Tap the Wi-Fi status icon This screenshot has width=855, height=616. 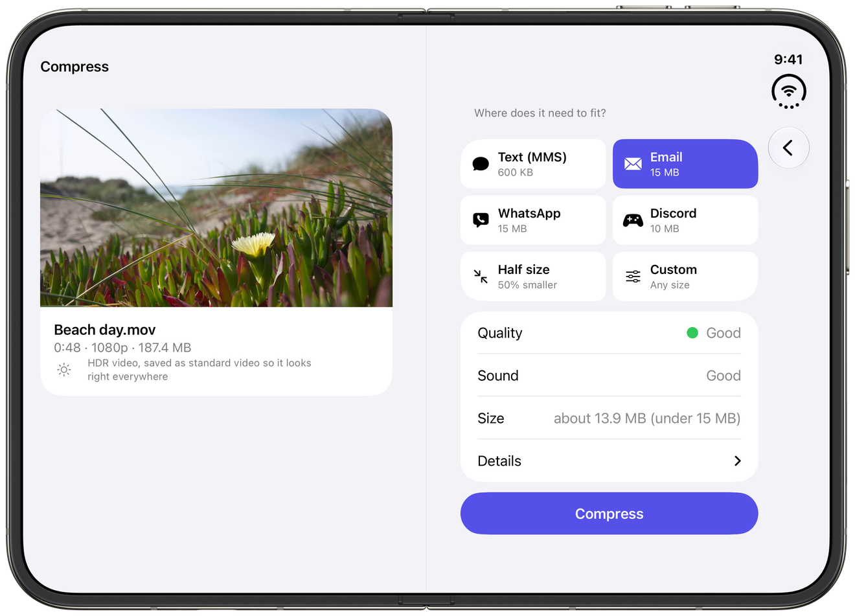[788, 91]
